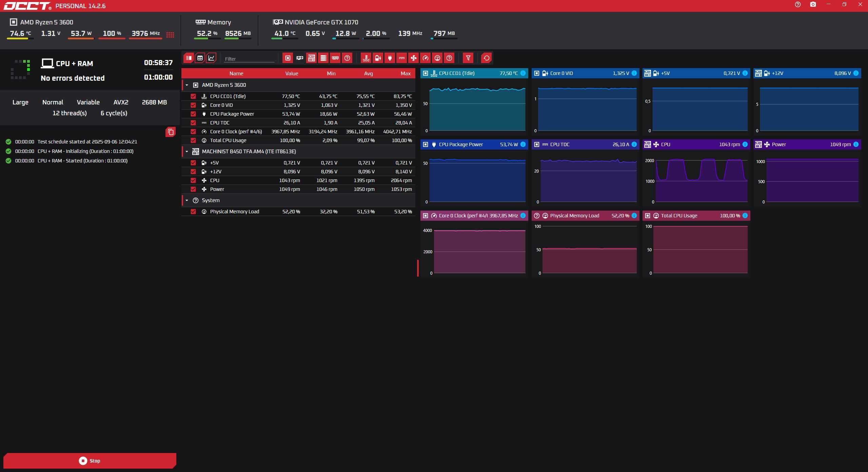
Task: Uncheck the Core 0 VID sensor
Action: tap(193, 105)
